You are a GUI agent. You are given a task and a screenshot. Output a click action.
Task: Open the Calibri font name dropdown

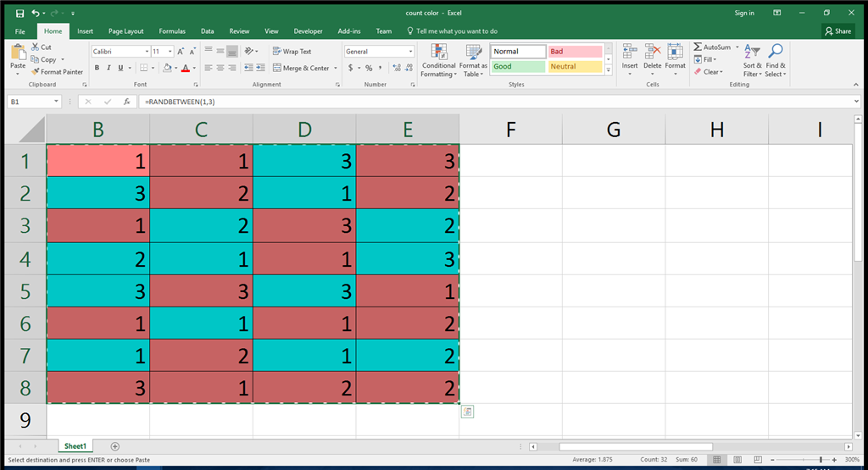coord(147,52)
